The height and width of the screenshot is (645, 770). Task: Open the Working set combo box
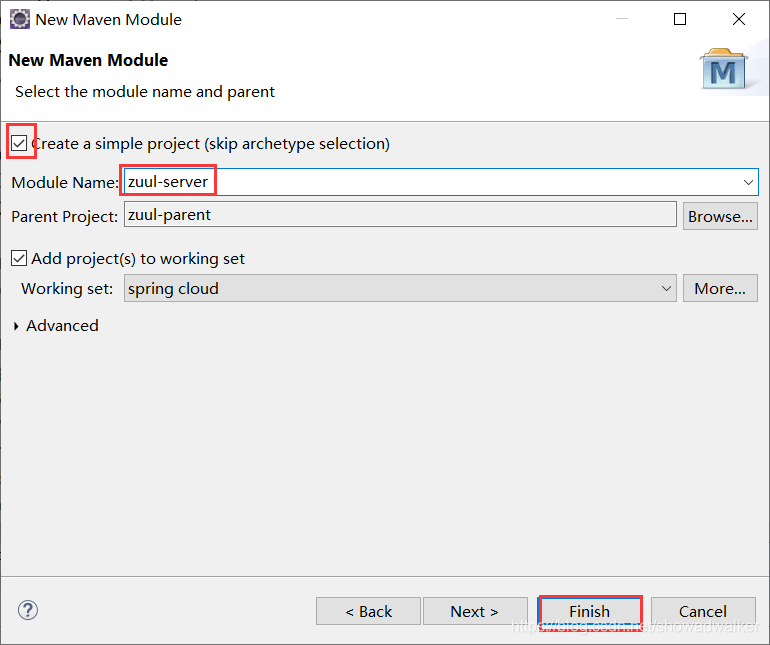[400, 288]
